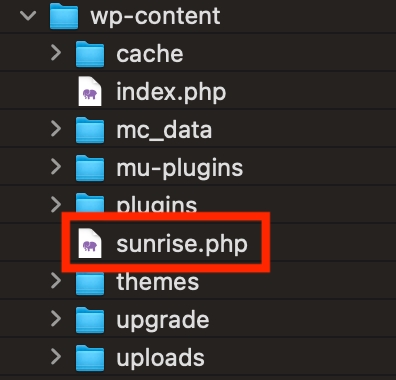The width and height of the screenshot is (396, 380).
Task: Expand the mc_data folder chevron
Action: pos(56,129)
